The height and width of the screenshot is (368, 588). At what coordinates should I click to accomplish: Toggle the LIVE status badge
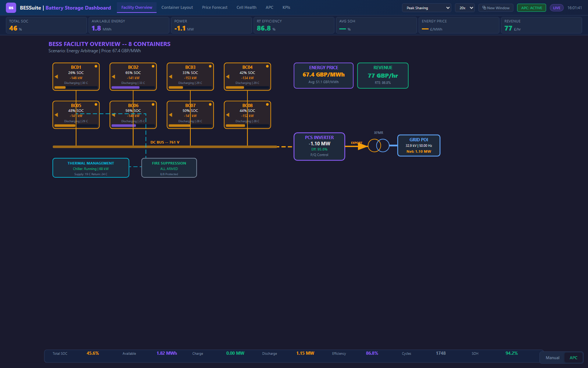click(556, 7)
